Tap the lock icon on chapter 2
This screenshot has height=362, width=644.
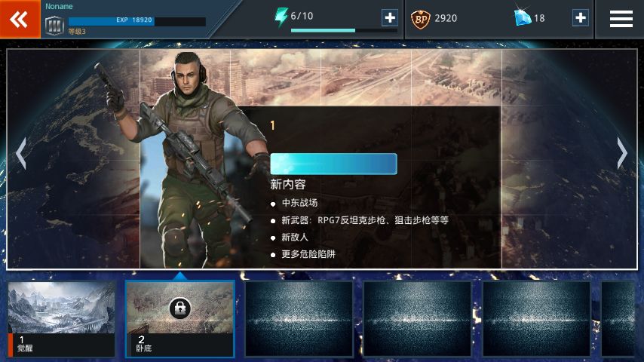(x=180, y=308)
